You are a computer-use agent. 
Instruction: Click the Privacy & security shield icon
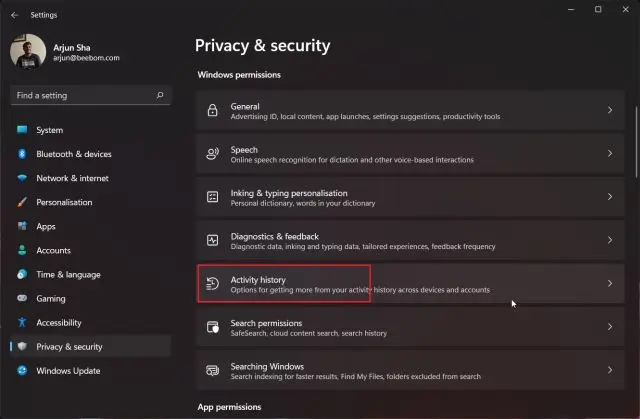[x=22, y=346]
